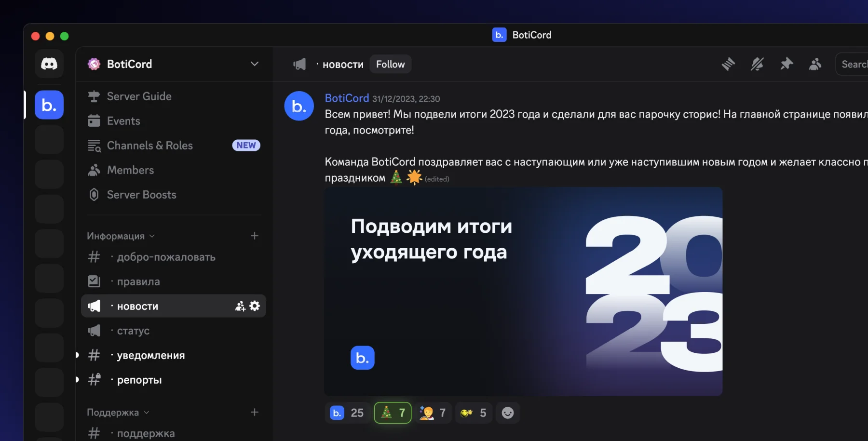868x441 pixels.
Task: Click the locked hash icon of репорты
Action: pyautogui.click(x=95, y=380)
